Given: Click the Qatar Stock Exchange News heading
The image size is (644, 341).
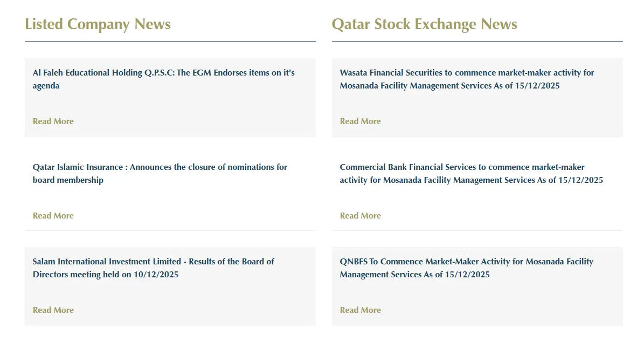Looking at the screenshot, I should click(x=424, y=24).
